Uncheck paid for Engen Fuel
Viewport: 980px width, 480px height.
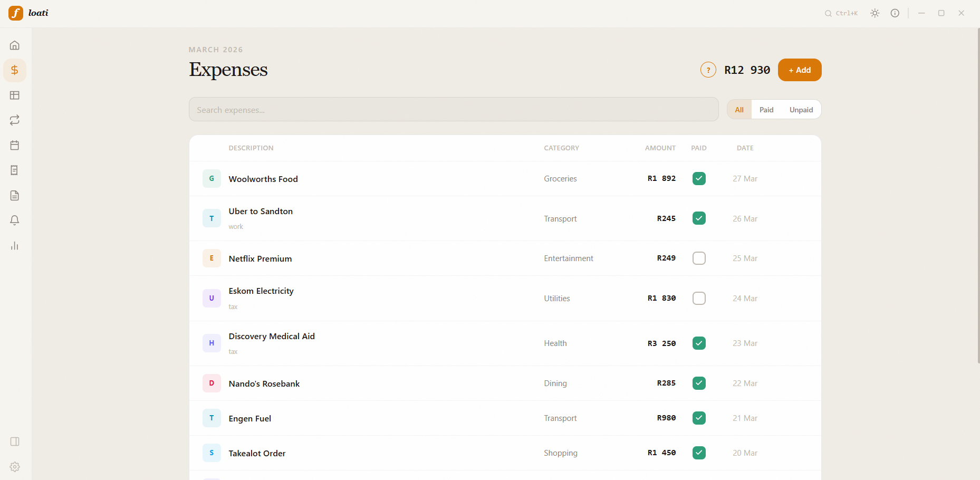point(699,418)
